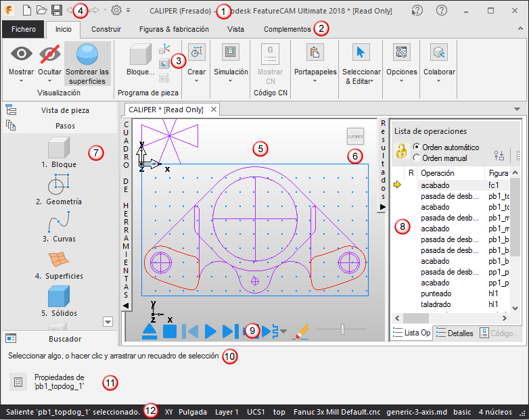Select step 4 Superficies
This screenshot has width=529, height=420.
coord(59,265)
